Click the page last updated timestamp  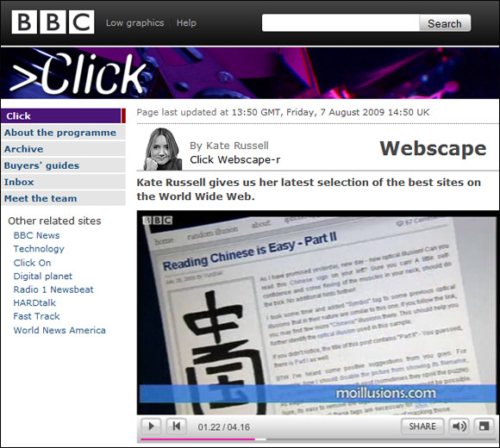click(x=283, y=113)
